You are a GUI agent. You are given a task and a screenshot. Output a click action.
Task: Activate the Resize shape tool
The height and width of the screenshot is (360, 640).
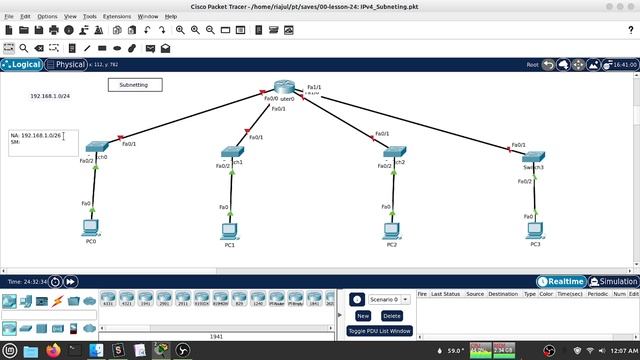[54, 48]
